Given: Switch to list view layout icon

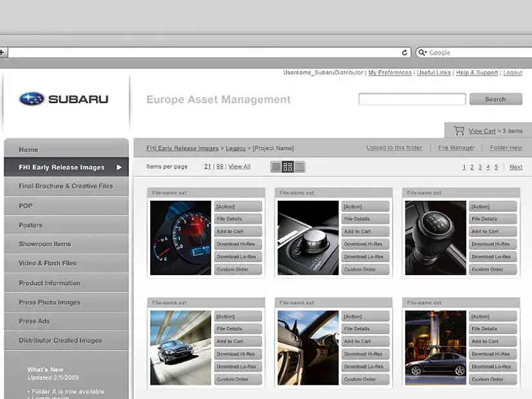Looking at the screenshot, I should (277, 167).
